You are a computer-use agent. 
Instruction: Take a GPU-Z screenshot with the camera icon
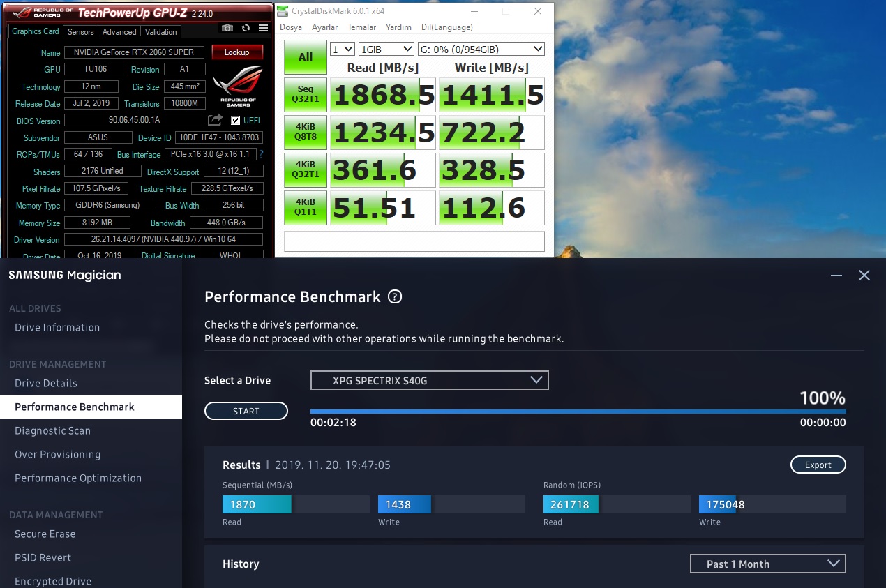227,28
